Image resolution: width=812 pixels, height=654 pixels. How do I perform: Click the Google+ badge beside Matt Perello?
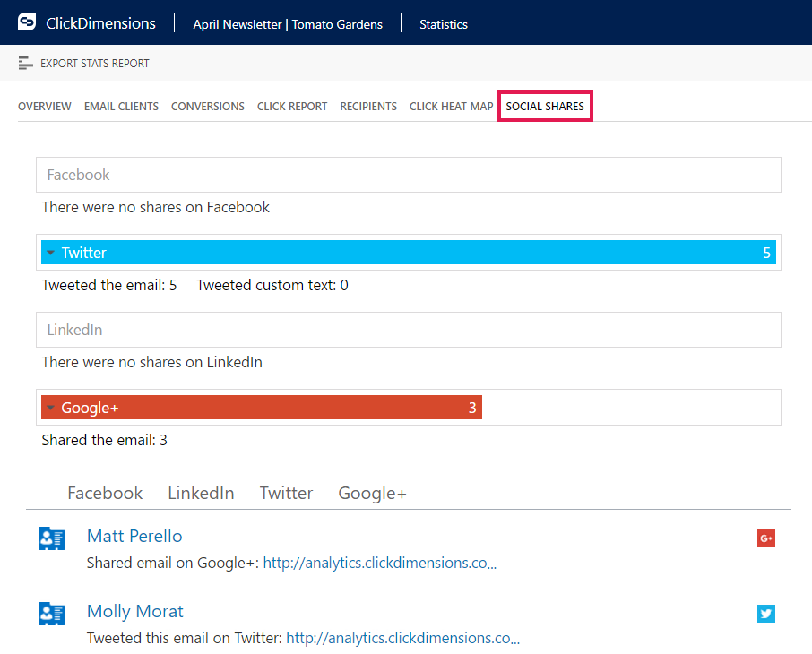click(x=766, y=538)
